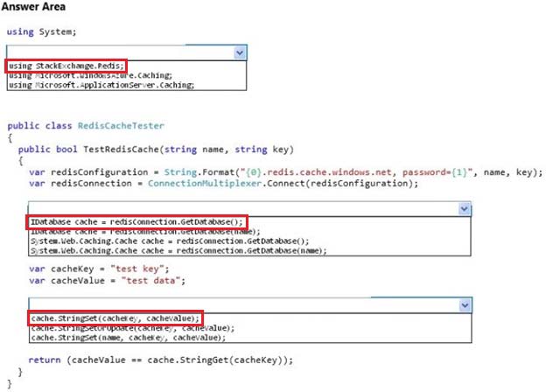Pick cache.StringSet(name, cacheKey, cacheValue) option
546x392 pixels.
point(129,338)
